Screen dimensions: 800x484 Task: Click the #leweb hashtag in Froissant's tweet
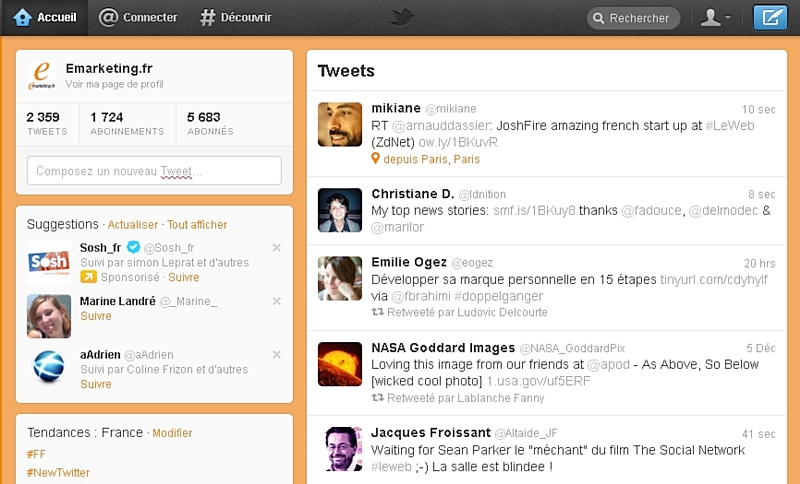click(x=391, y=467)
